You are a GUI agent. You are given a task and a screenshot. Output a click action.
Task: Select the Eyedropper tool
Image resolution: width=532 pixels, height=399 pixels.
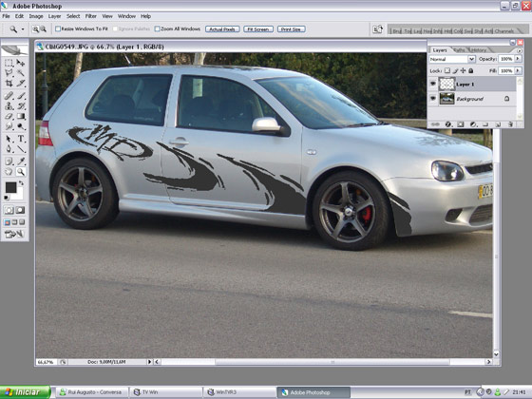[21, 161]
